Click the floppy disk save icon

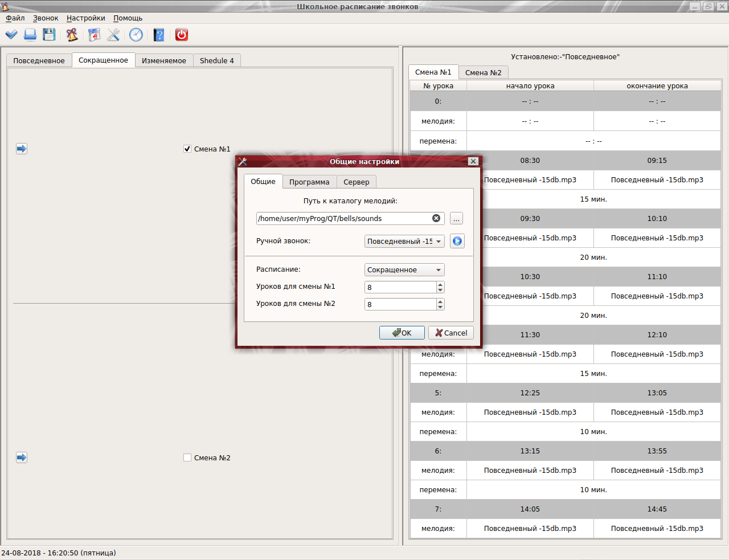click(x=50, y=35)
